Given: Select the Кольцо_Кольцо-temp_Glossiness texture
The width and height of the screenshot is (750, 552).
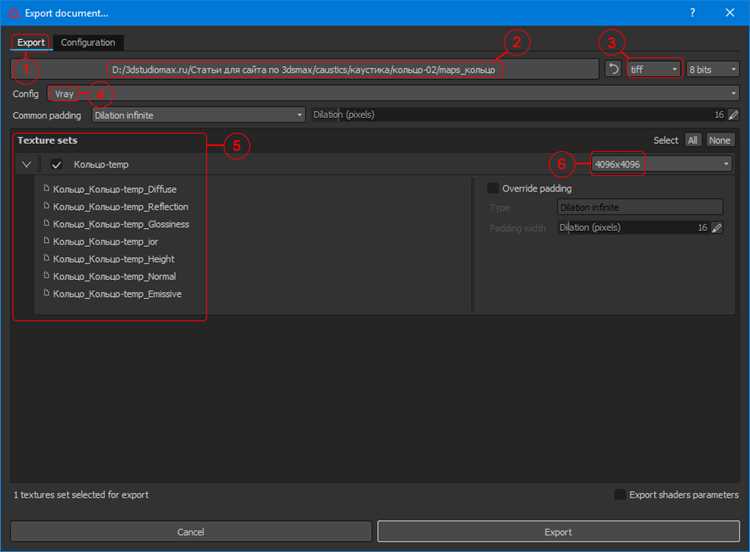Looking at the screenshot, I should coord(121,224).
